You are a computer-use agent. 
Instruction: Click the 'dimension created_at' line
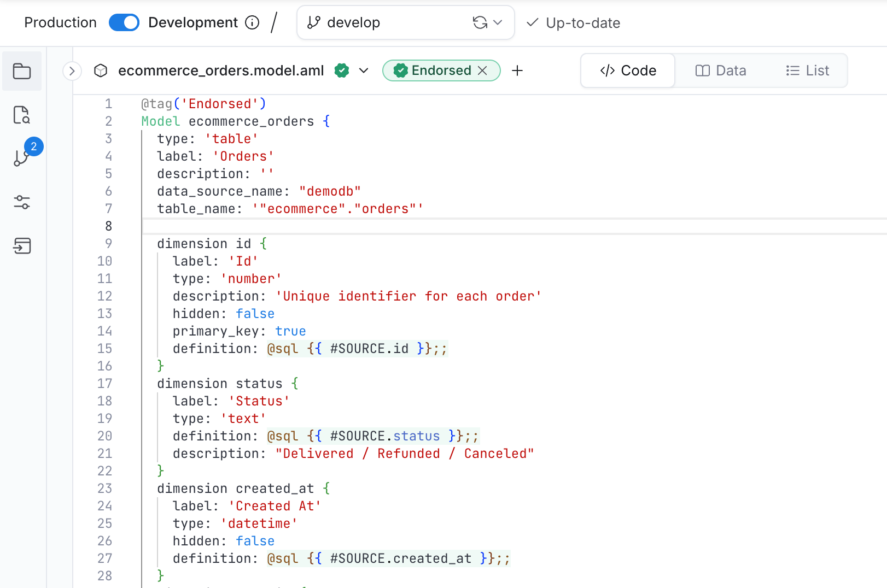pyautogui.click(x=243, y=489)
